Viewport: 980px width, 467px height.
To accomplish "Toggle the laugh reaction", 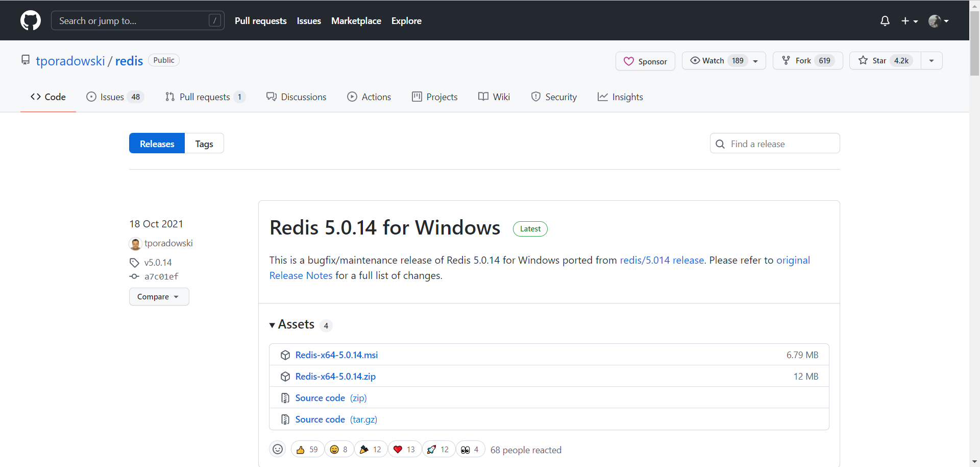I will coord(339,450).
